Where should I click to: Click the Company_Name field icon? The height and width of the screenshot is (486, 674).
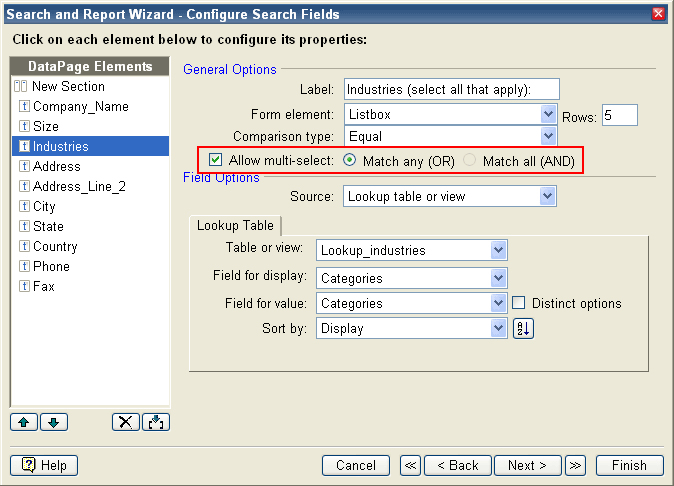pos(25,106)
